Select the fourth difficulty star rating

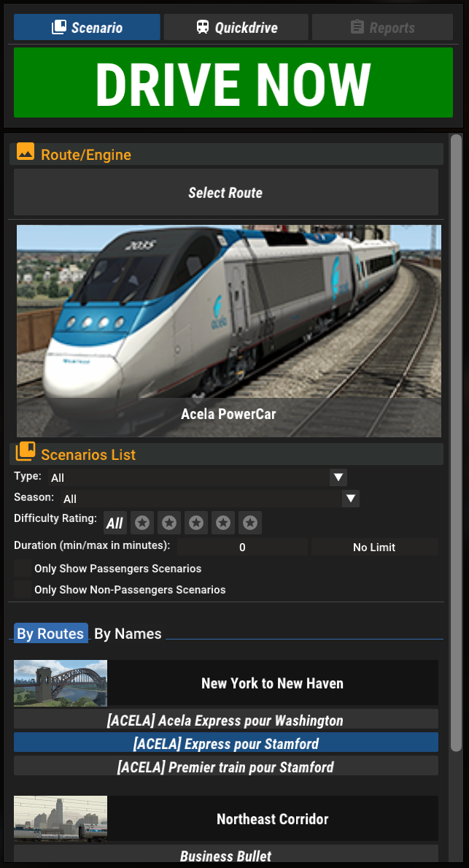pyautogui.click(x=223, y=523)
